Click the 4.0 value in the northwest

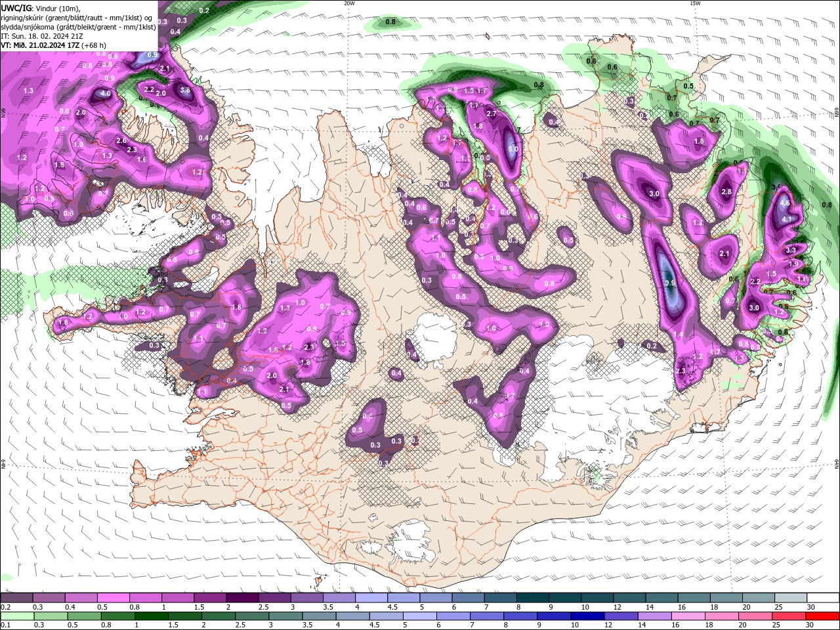(x=106, y=94)
